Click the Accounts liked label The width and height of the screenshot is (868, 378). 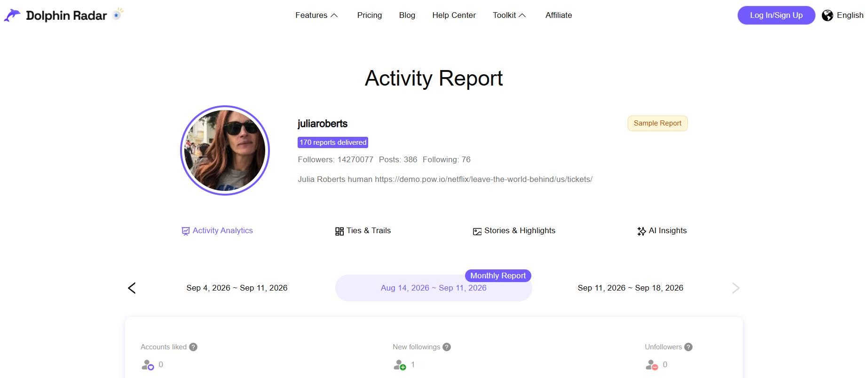click(164, 347)
